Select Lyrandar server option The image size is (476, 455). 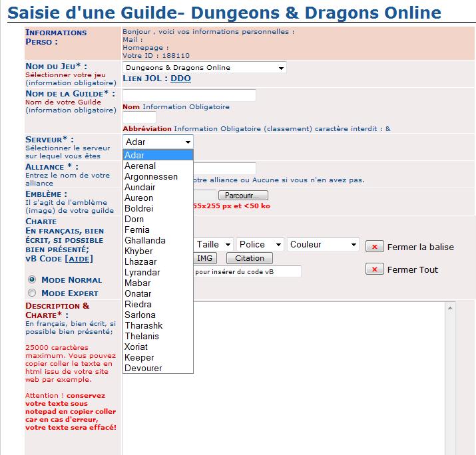(158, 272)
